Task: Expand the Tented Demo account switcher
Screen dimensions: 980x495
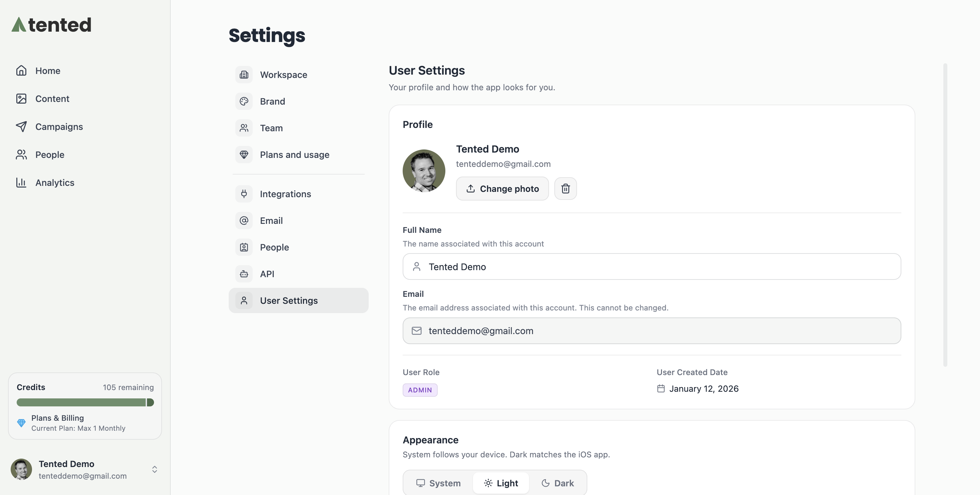Action: click(154, 470)
